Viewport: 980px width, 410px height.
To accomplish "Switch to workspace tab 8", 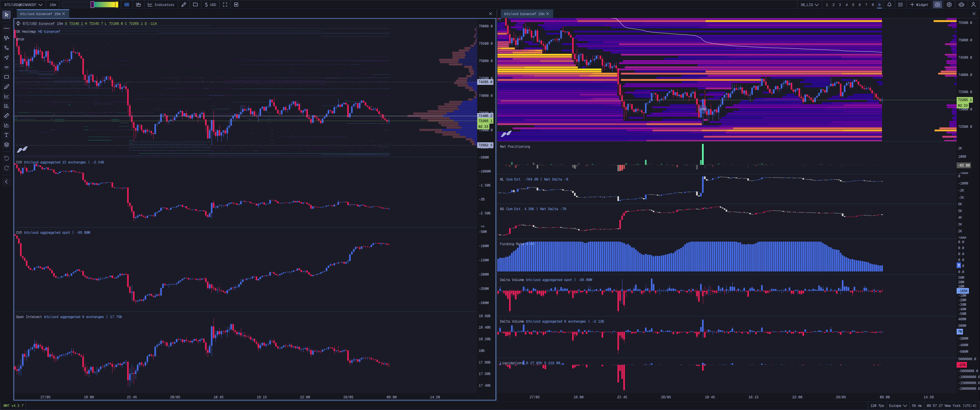I will (873, 5).
